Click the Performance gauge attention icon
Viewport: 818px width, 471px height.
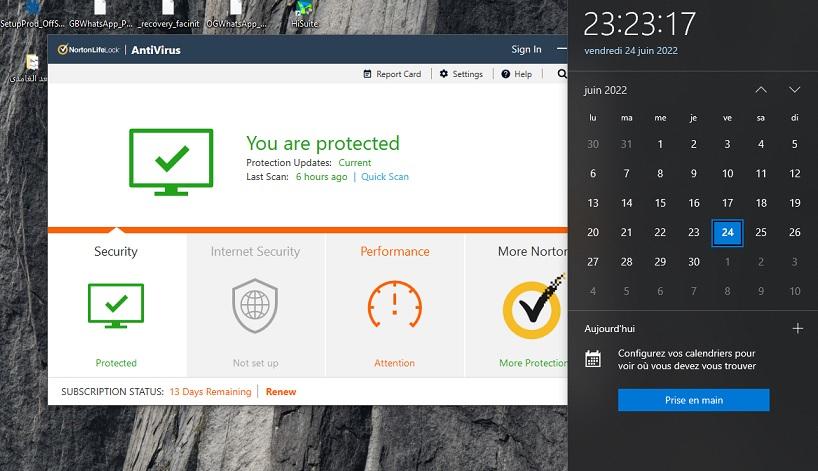pyautogui.click(x=395, y=305)
